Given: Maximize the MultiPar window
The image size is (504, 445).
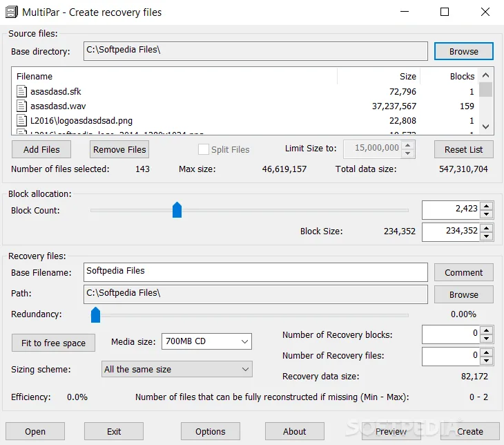Looking at the screenshot, I should [445, 12].
